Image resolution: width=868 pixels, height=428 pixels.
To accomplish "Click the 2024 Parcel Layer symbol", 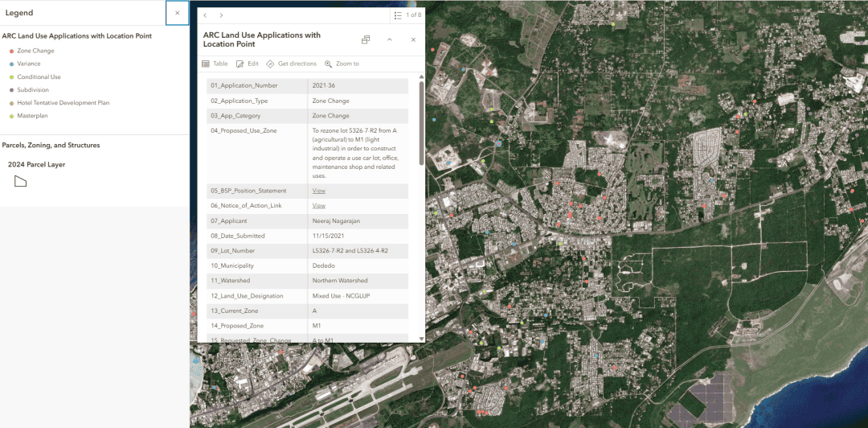I will tap(20, 181).
